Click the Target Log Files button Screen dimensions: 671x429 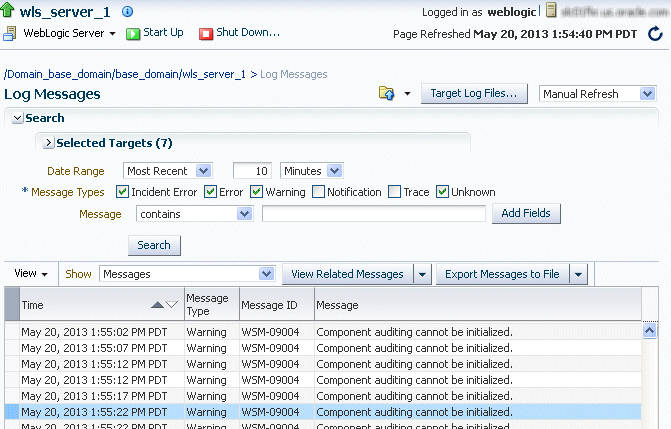click(x=474, y=93)
